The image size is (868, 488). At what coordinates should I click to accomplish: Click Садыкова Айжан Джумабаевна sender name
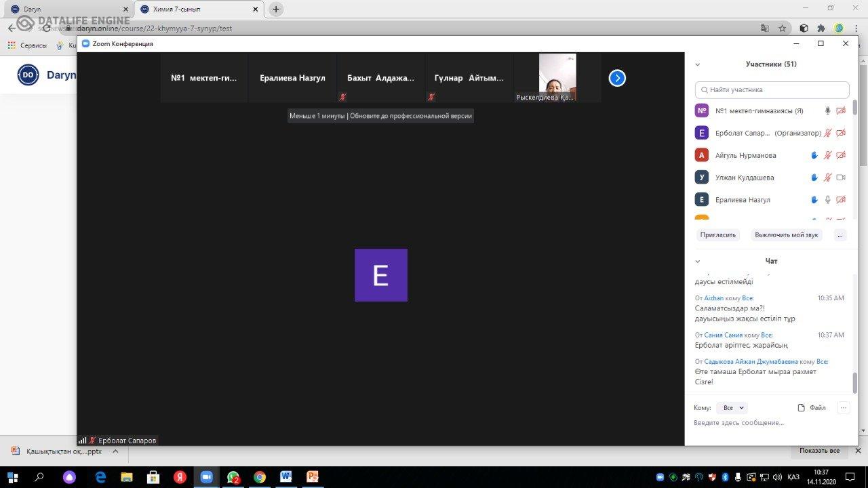[751, 361]
